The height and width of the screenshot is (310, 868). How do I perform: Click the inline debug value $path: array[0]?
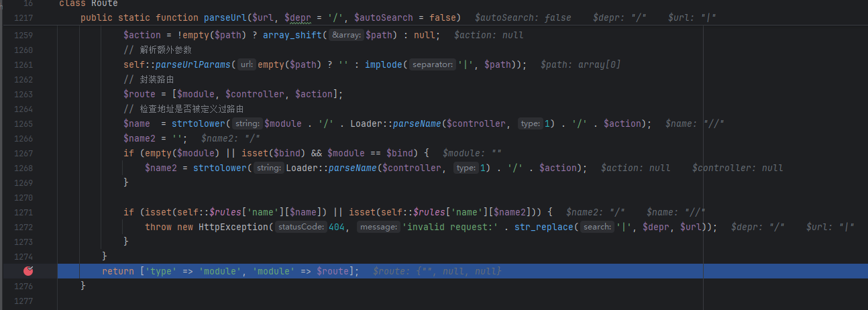pos(580,64)
